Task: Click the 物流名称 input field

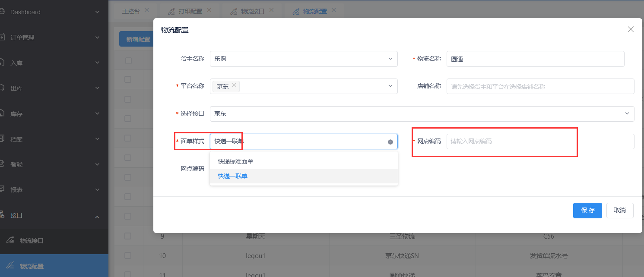Action: (535, 59)
